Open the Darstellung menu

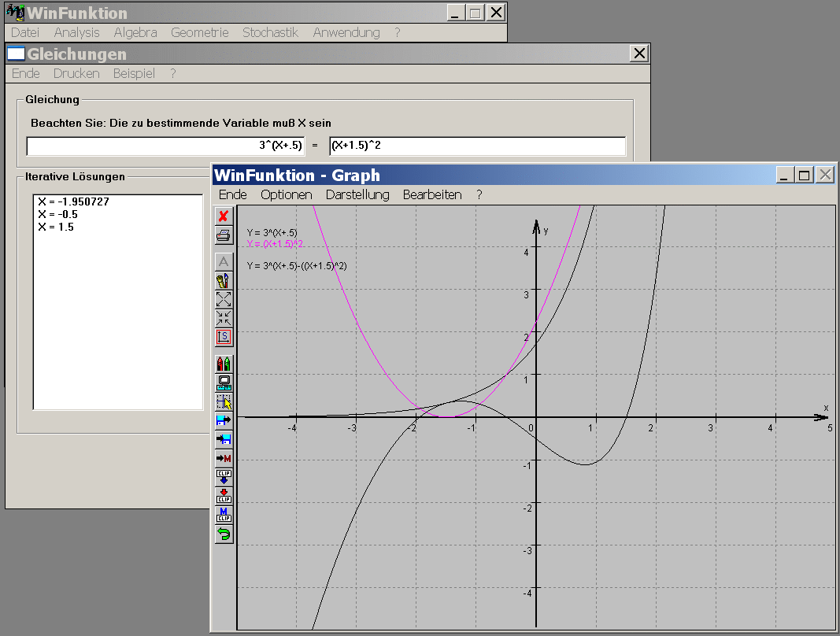[x=357, y=194]
